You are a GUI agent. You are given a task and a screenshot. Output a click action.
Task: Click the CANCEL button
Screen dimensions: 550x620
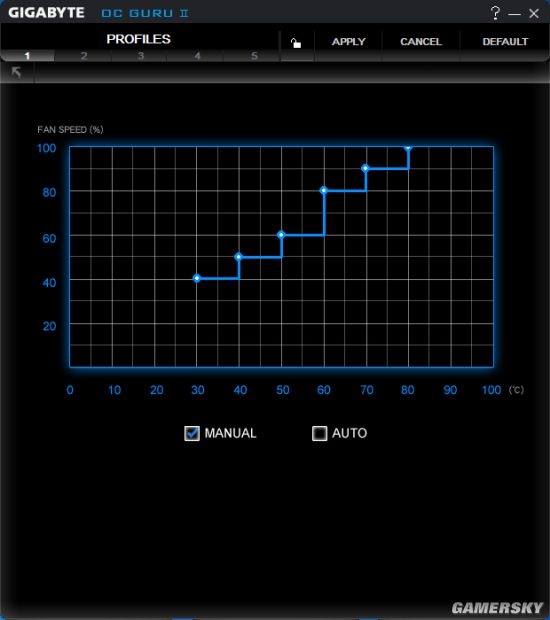[x=421, y=42]
